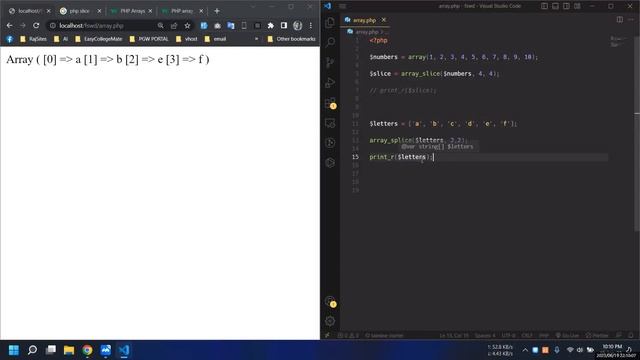Image resolution: width=640 pixels, height=360 pixels.
Task: Click the Prettier status bar item
Action: (x=597, y=336)
